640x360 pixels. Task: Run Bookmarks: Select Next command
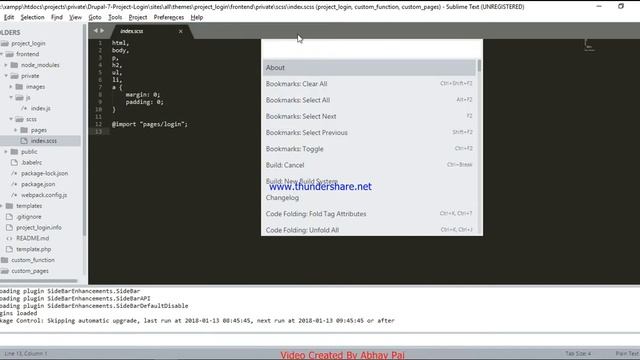coord(369,116)
